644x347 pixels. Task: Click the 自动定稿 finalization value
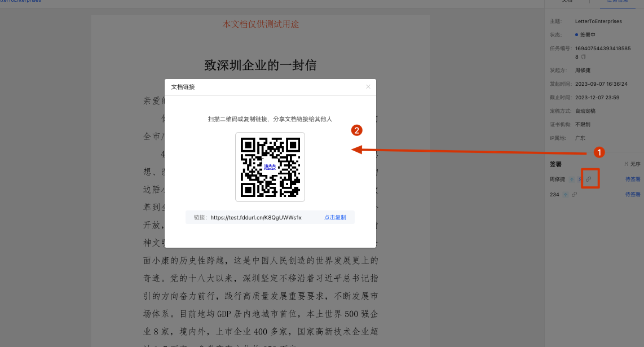(x=585, y=111)
